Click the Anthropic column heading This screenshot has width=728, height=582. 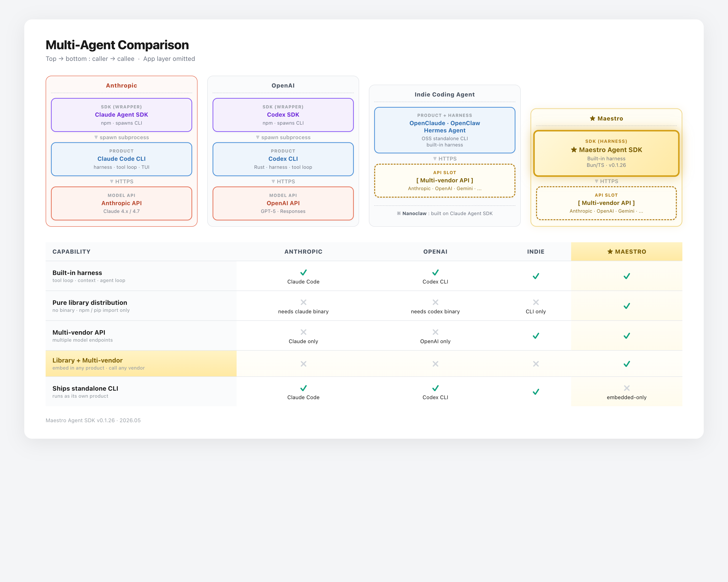122,85
